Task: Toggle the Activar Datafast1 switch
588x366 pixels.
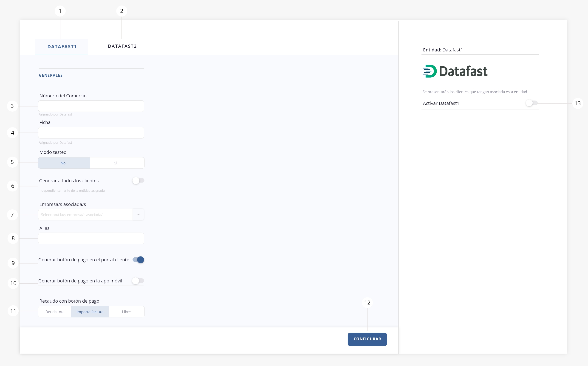Action: pyautogui.click(x=531, y=103)
